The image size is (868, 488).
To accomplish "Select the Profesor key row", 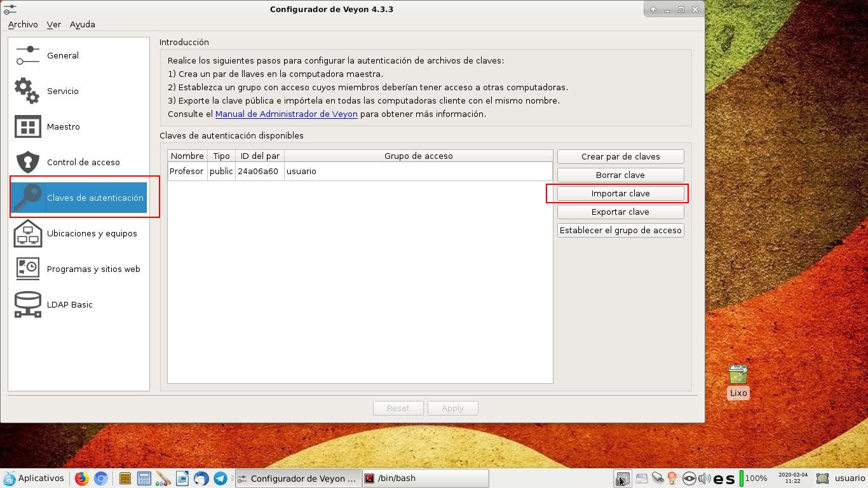I will click(318, 171).
